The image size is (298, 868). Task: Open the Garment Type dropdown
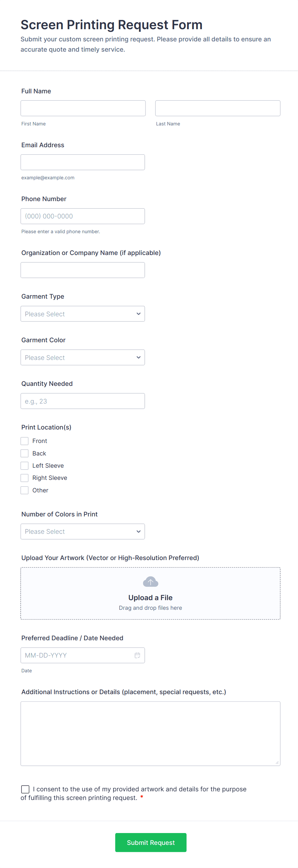[82, 314]
